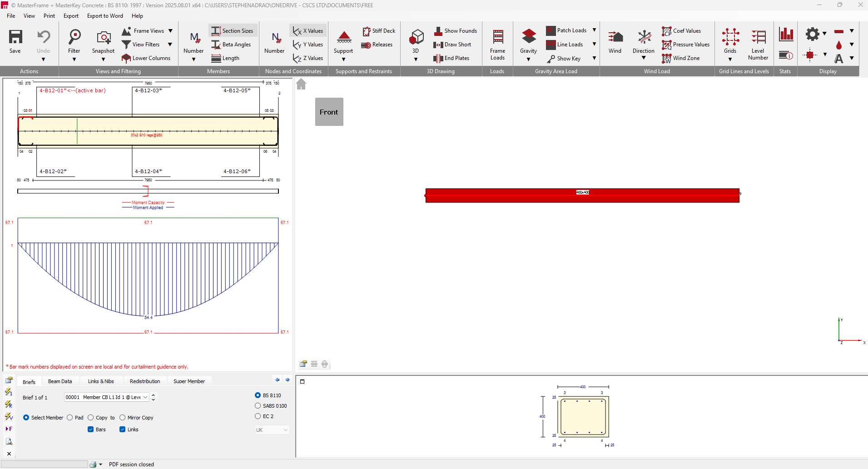Open the UK country dropdown
This screenshot has height=469, width=868.
tap(272, 430)
